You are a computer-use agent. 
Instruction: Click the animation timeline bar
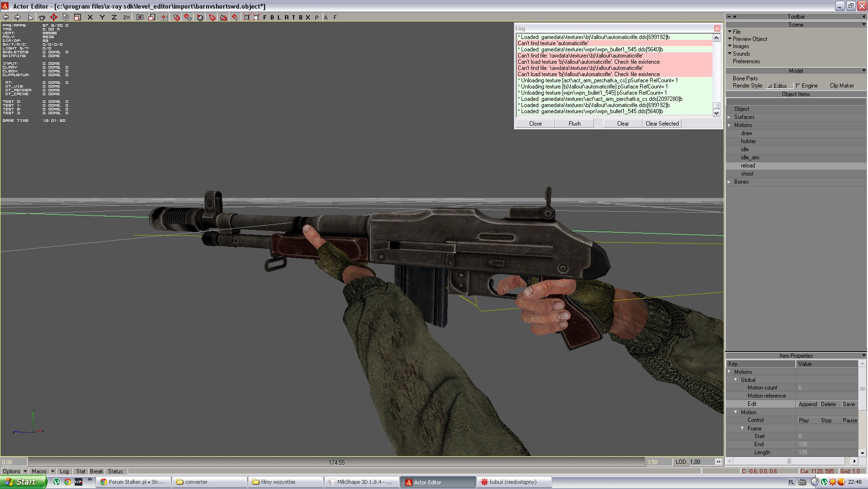[336, 462]
